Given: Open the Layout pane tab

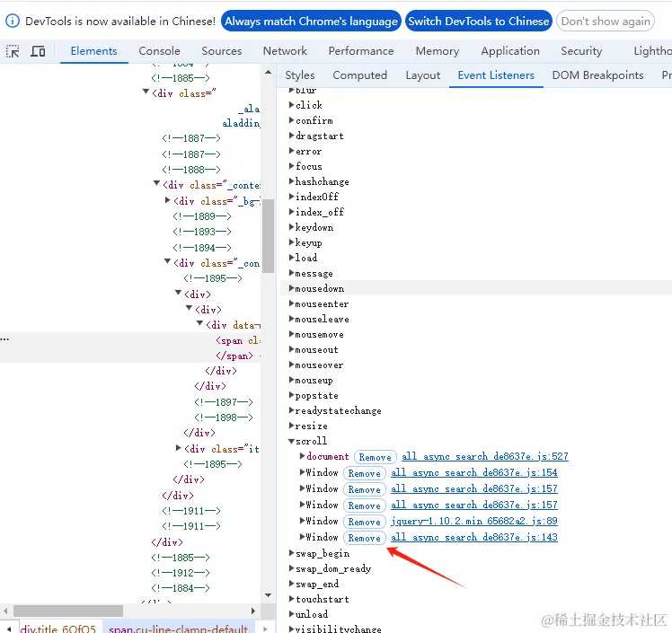Looking at the screenshot, I should pyautogui.click(x=423, y=75).
